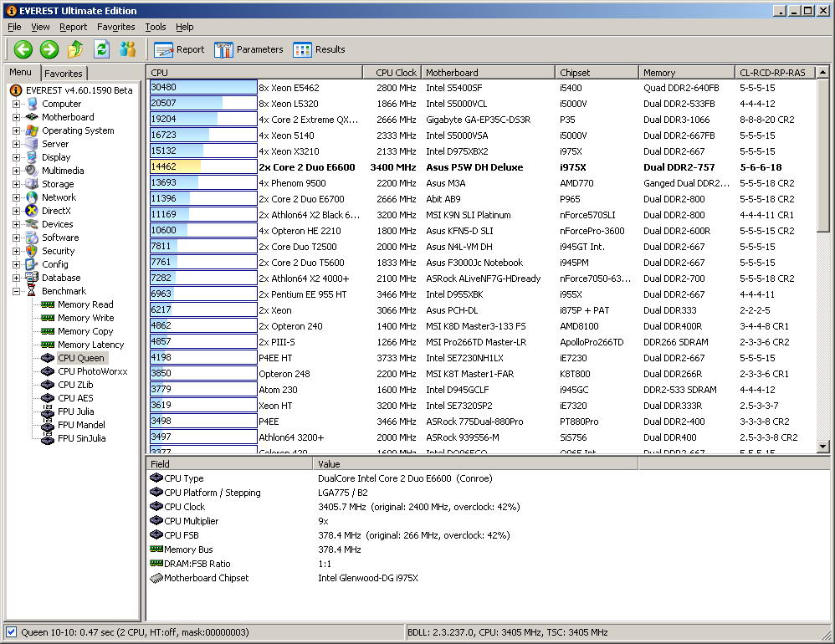Click the Up level arrow icon
Viewport: 835px width, 644px height.
(75, 49)
